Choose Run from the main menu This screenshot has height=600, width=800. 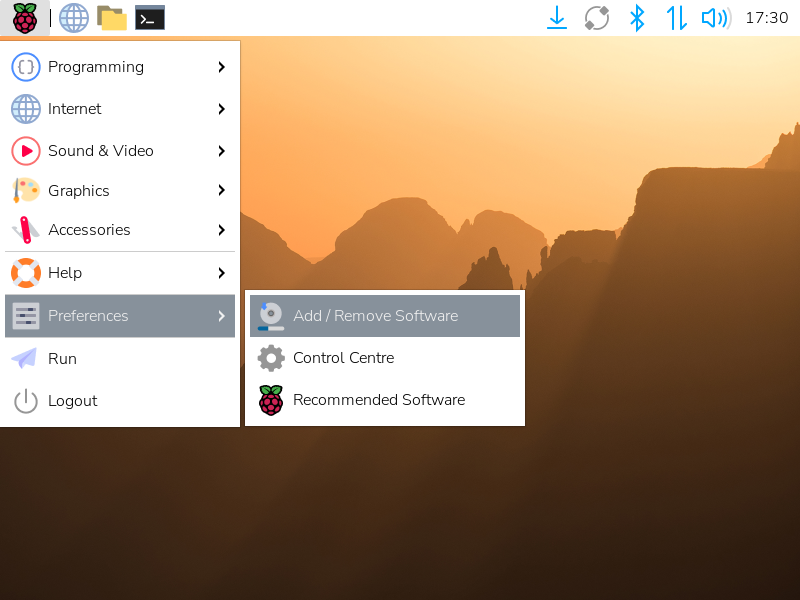[62, 359]
